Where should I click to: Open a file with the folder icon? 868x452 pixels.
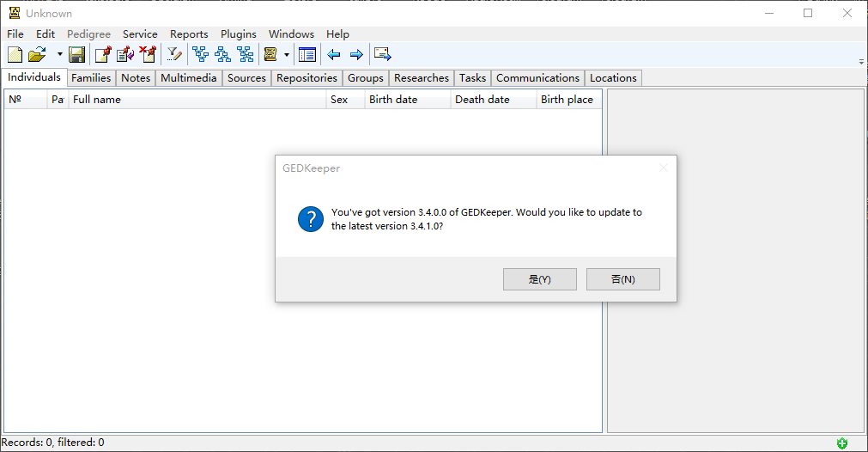pyautogui.click(x=37, y=54)
